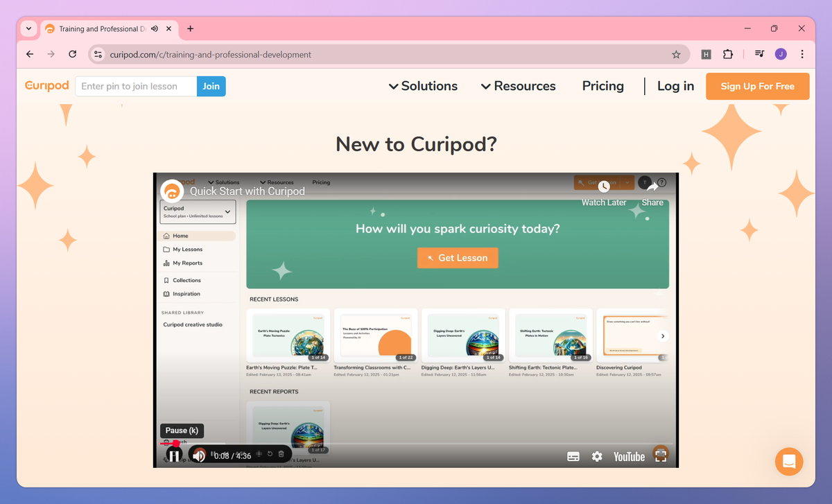Image resolution: width=832 pixels, height=504 pixels.
Task: Click Sign Up For Free button
Action: pyautogui.click(x=758, y=86)
